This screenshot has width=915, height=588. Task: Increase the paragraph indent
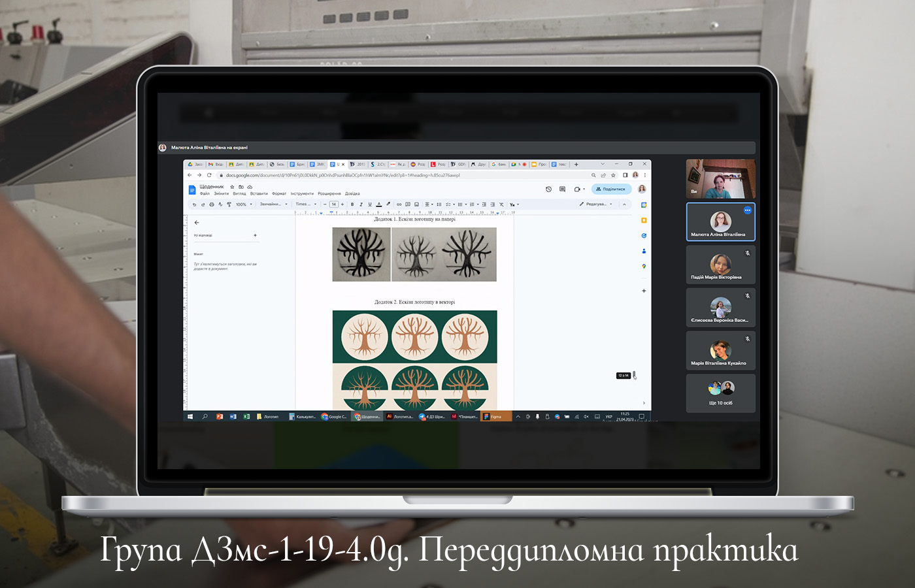pos(492,204)
